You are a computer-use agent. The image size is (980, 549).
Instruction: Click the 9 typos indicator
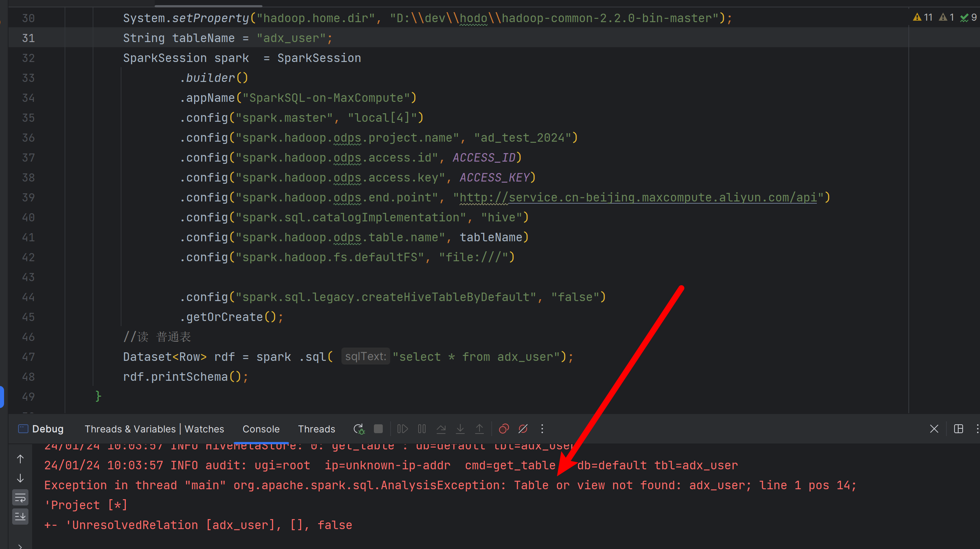(x=968, y=17)
